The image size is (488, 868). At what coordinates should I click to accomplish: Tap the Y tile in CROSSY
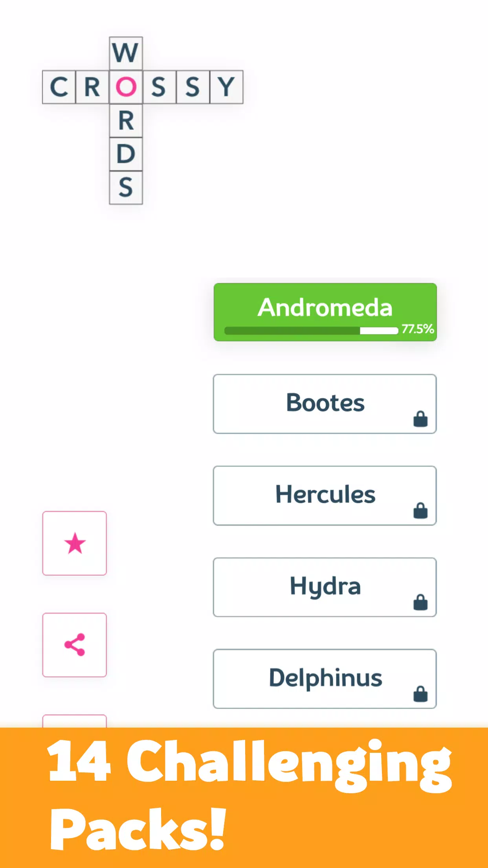(226, 87)
